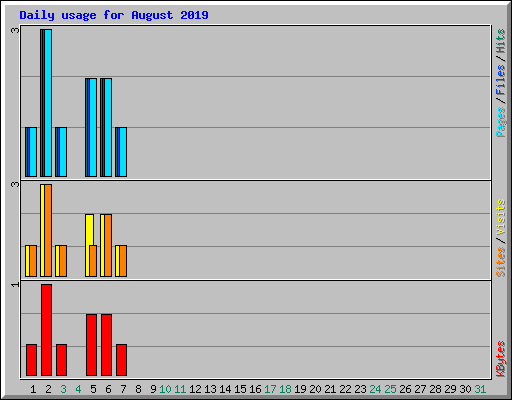
Task: Click the 'Files' legend label
Action: 501,80
